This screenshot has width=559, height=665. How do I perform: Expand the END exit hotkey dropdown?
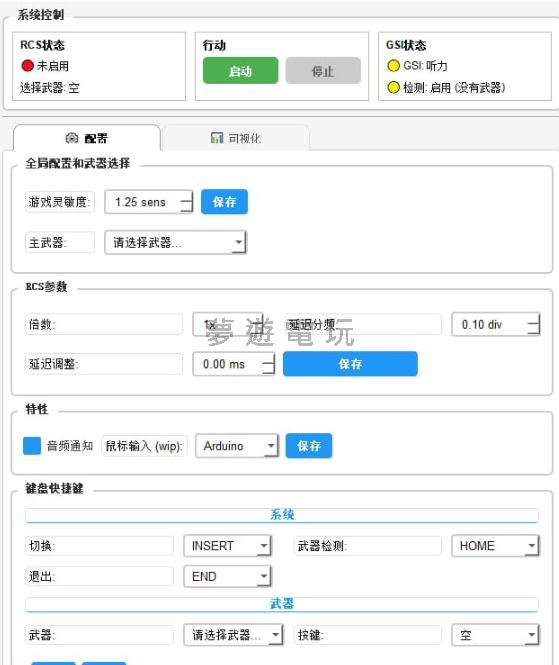[227, 577]
